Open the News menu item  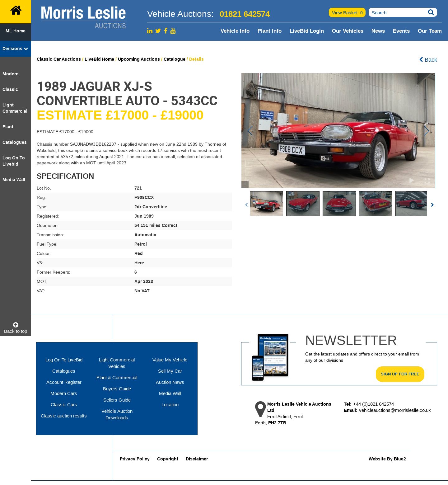click(378, 31)
